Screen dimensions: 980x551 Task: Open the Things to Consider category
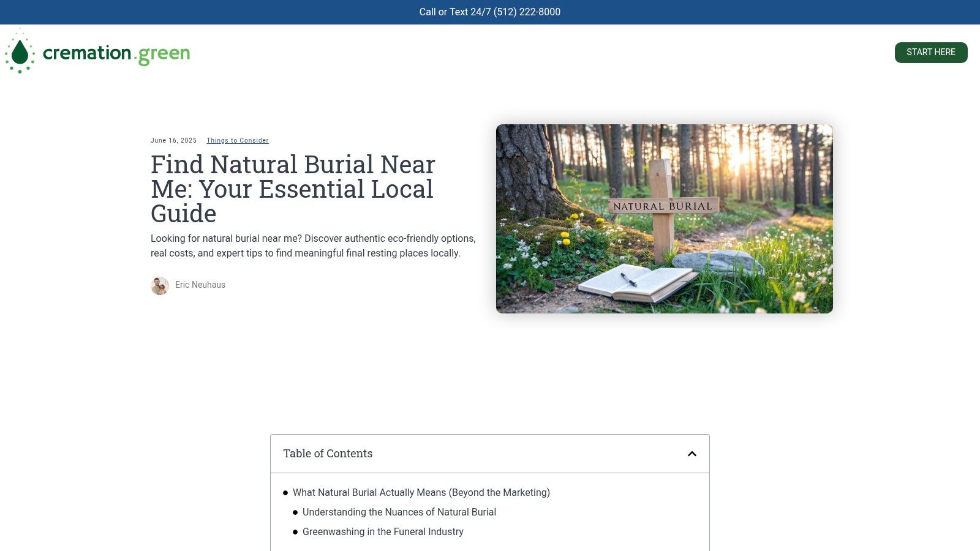pos(237,140)
